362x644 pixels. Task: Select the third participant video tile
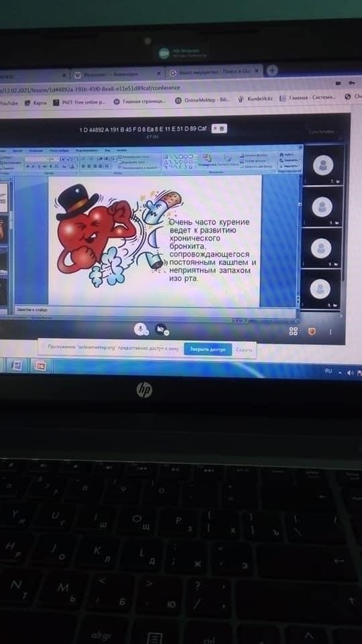(321, 248)
